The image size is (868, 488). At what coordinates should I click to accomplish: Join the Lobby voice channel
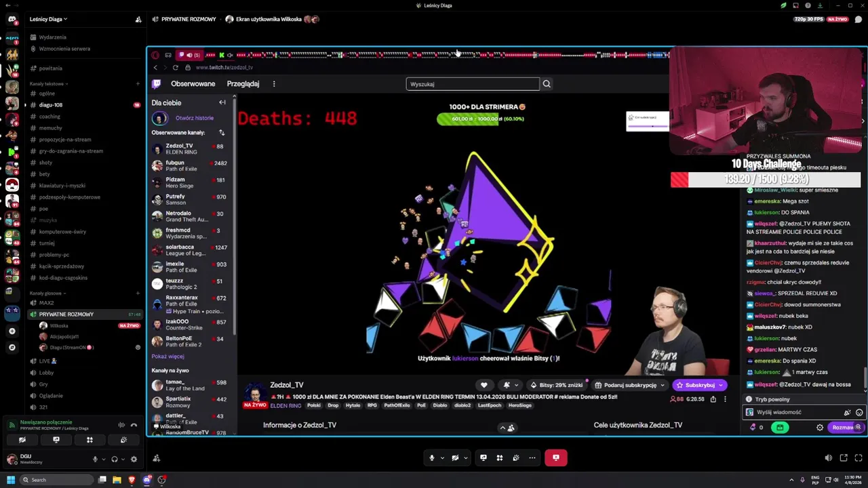tap(46, 373)
